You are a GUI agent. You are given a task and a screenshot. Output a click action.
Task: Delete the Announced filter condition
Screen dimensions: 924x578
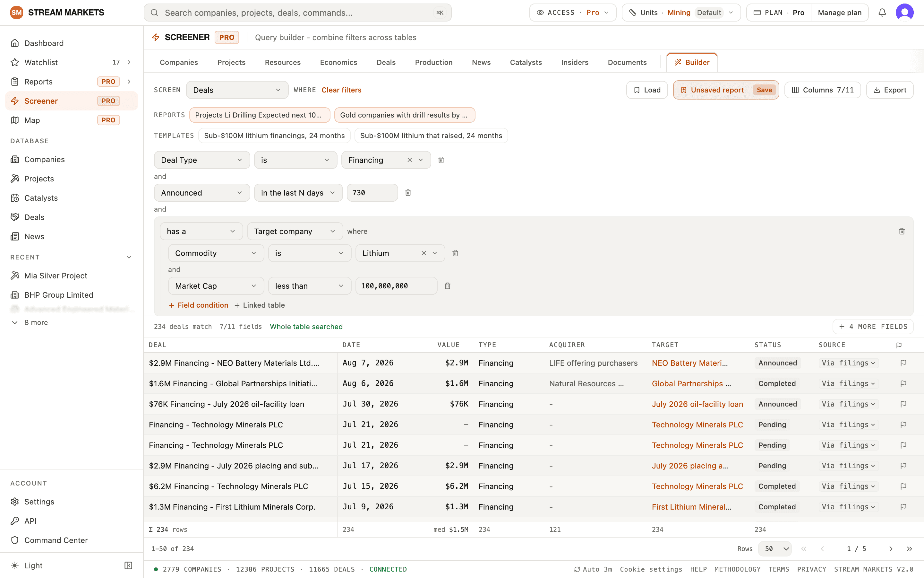tap(408, 193)
